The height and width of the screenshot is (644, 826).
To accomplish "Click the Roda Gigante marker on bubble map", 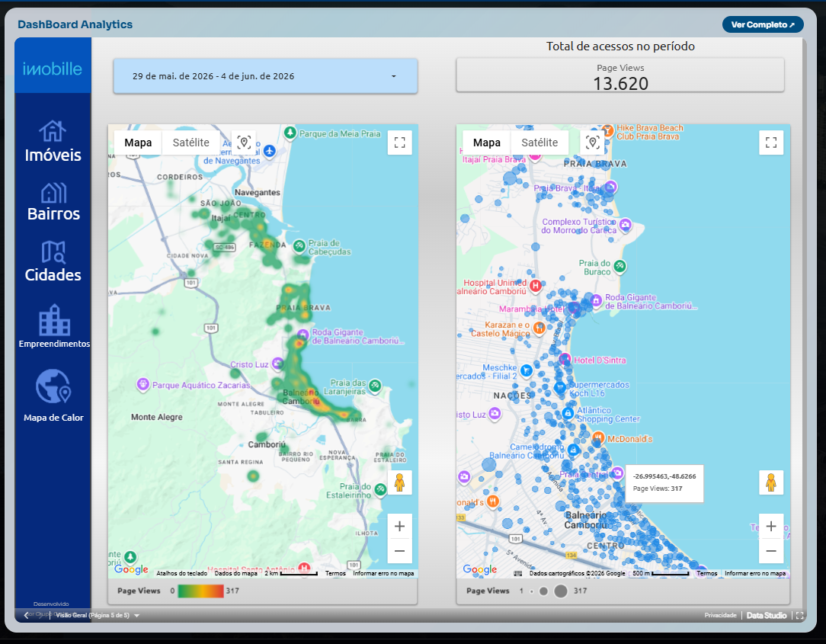I will tap(596, 300).
